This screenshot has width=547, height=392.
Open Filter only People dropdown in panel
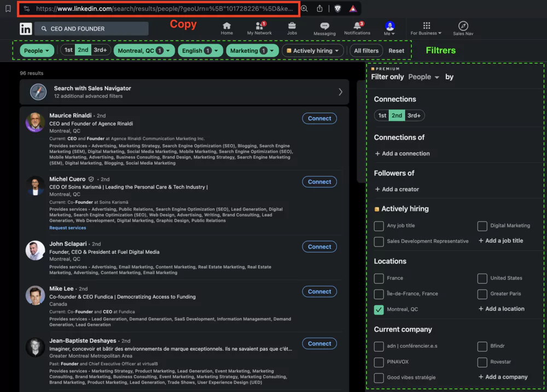tap(423, 77)
